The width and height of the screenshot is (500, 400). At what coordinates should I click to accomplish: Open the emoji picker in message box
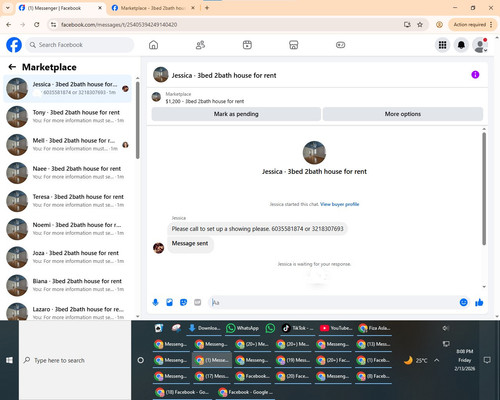coord(463,302)
